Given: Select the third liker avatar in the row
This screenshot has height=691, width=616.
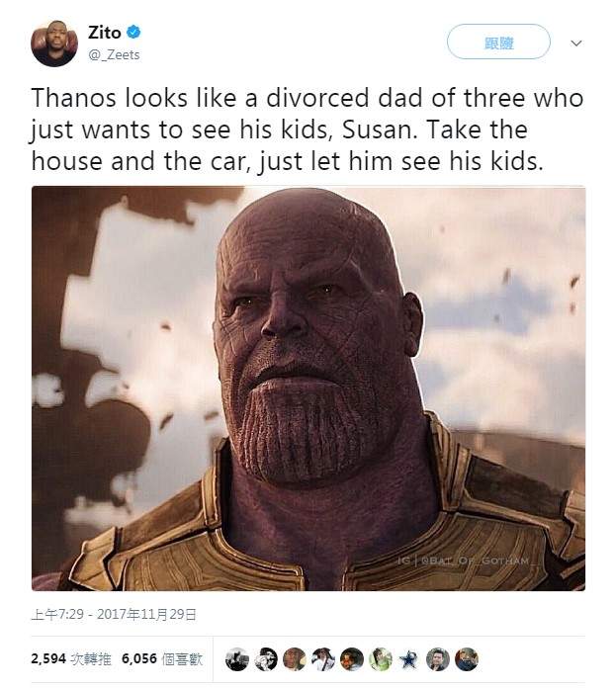Looking at the screenshot, I should (295, 659).
